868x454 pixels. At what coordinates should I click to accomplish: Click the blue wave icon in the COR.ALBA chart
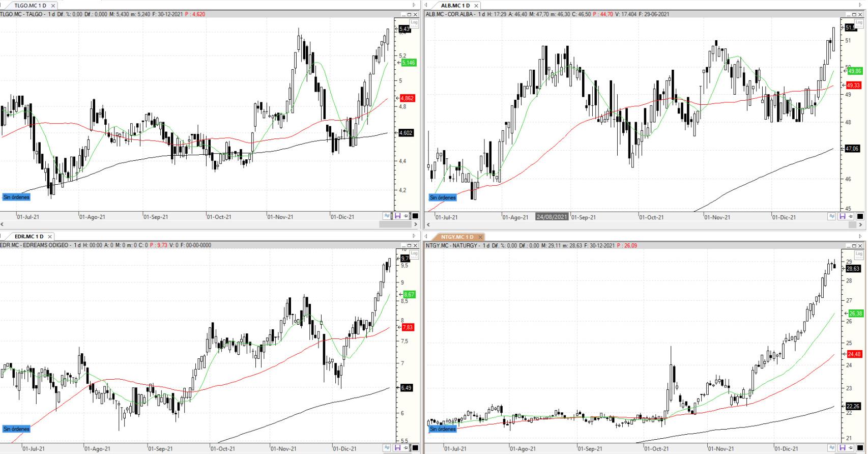[832, 217]
